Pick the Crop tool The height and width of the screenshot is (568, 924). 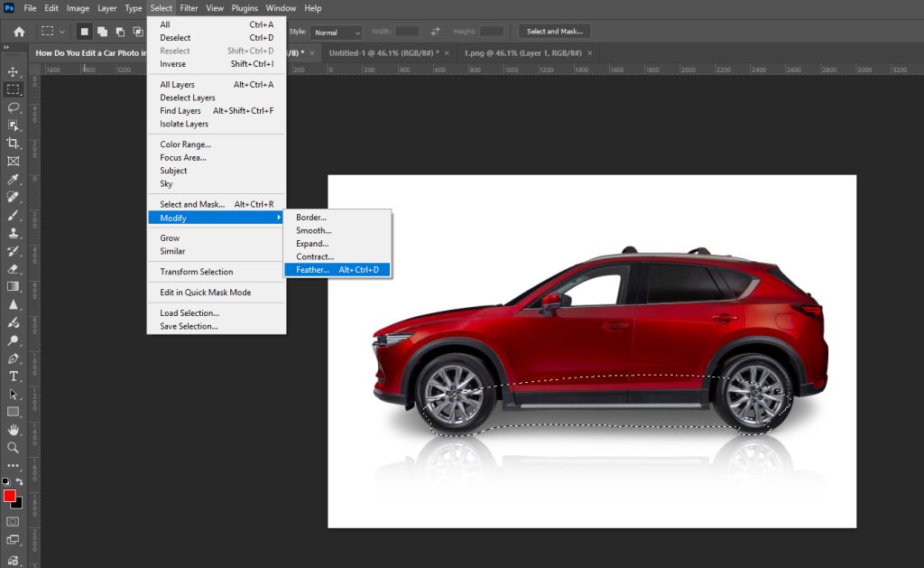pos(14,143)
